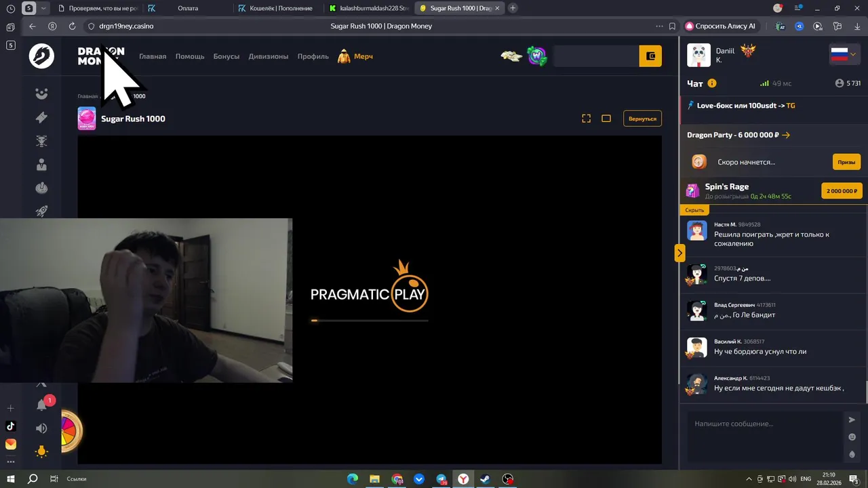Image resolution: width=868 pixels, height=488 pixels.
Task: Open the Профиль menu item
Action: click(313, 56)
